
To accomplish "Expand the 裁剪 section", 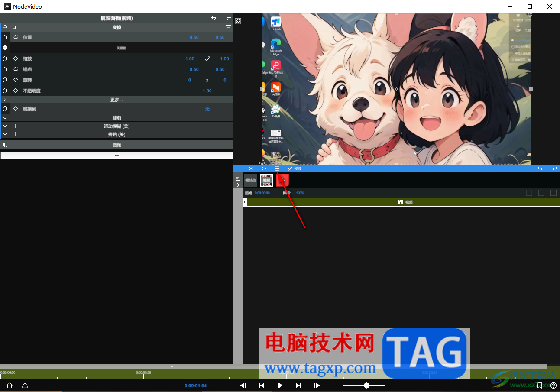I will [117, 118].
